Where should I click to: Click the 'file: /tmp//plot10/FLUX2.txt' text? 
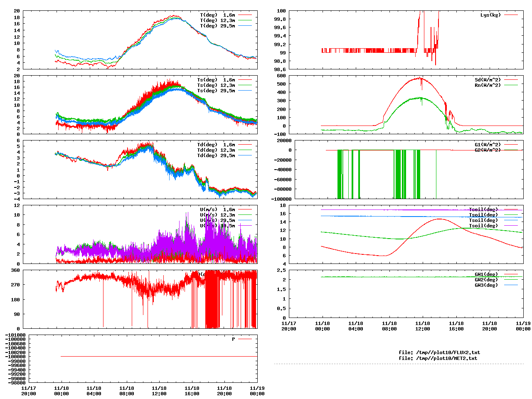439,352
